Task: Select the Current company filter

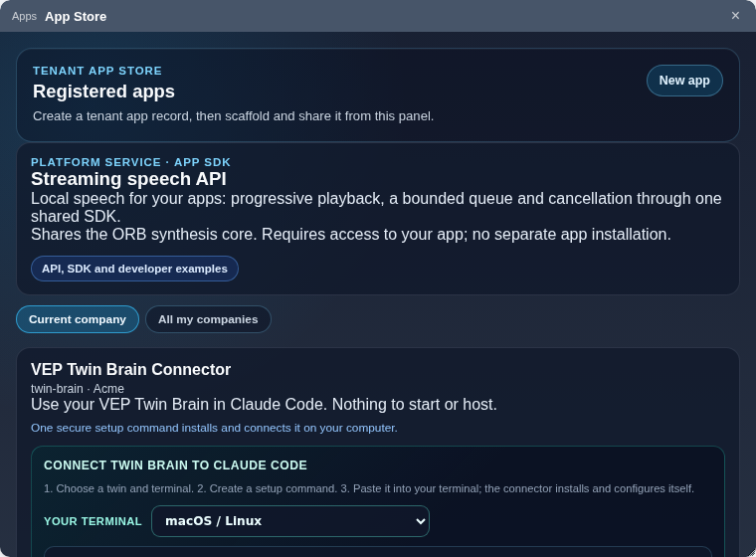Action: click(78, 319)
